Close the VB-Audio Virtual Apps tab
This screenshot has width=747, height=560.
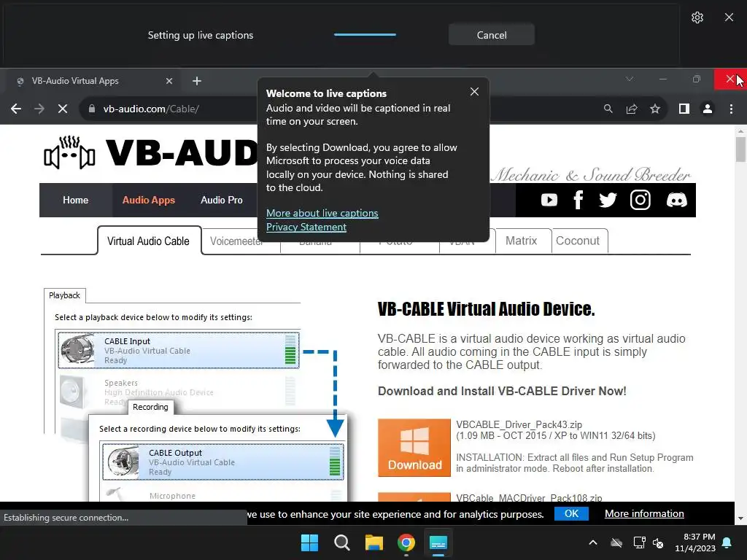coord(169,81)
